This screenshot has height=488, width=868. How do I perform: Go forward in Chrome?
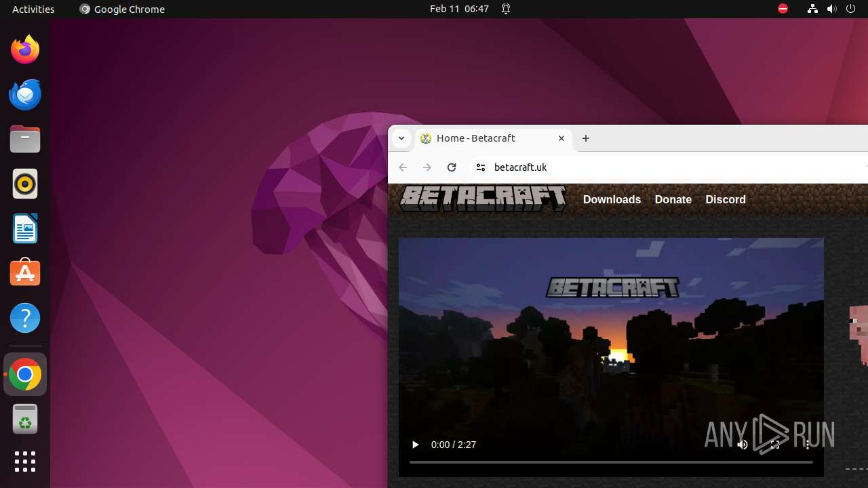point(427,167)
